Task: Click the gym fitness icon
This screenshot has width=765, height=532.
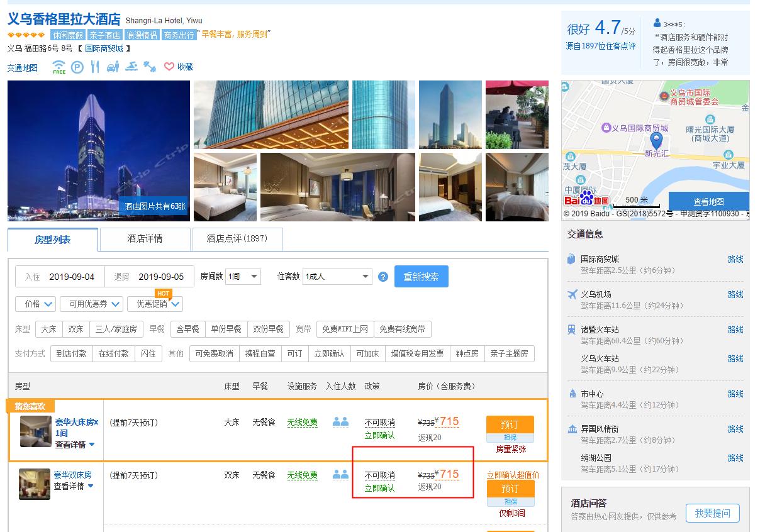Action: click(149, 65)
